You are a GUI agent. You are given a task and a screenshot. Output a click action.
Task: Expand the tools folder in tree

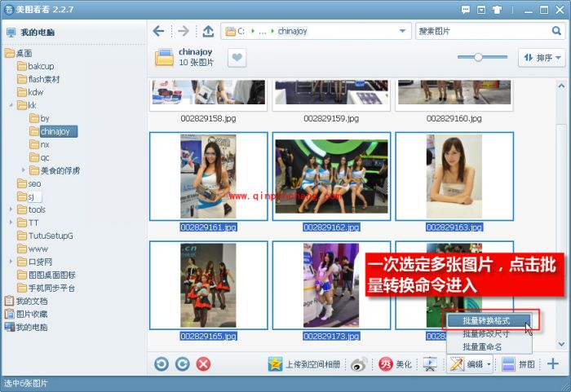click(x=11, y=209)
